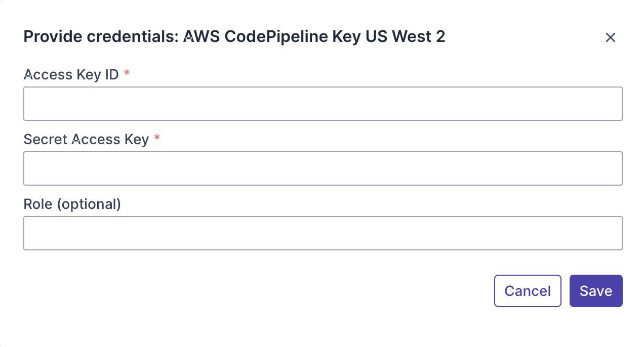The image size is (644, 347).
Task: Click the Secret Access Key label
Action: [86, 140]
